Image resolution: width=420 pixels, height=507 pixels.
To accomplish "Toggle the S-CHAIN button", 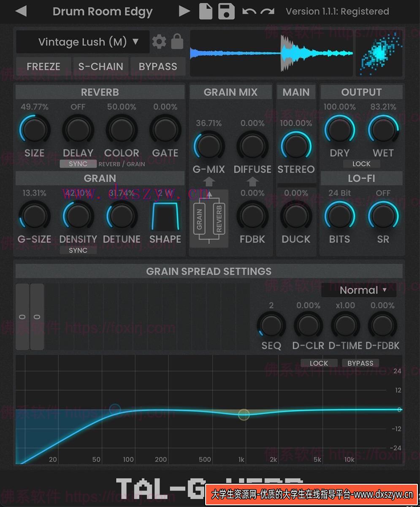I will coord(100,66).
